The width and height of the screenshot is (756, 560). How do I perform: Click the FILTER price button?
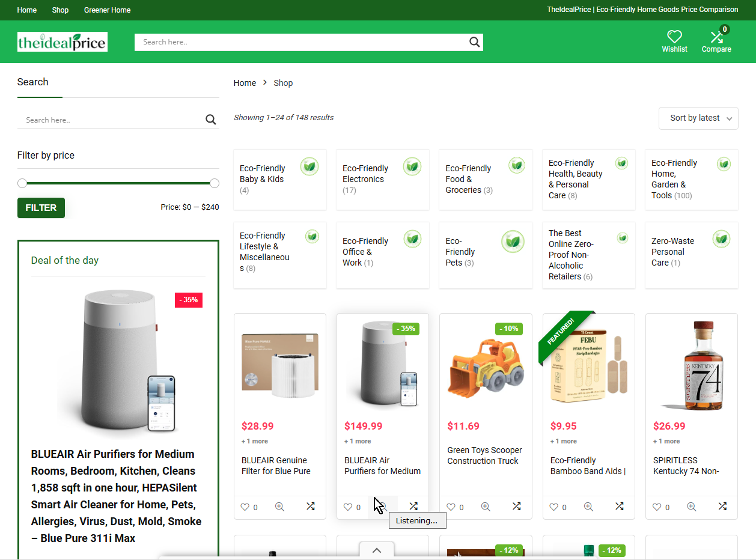[x=41, y=208]
